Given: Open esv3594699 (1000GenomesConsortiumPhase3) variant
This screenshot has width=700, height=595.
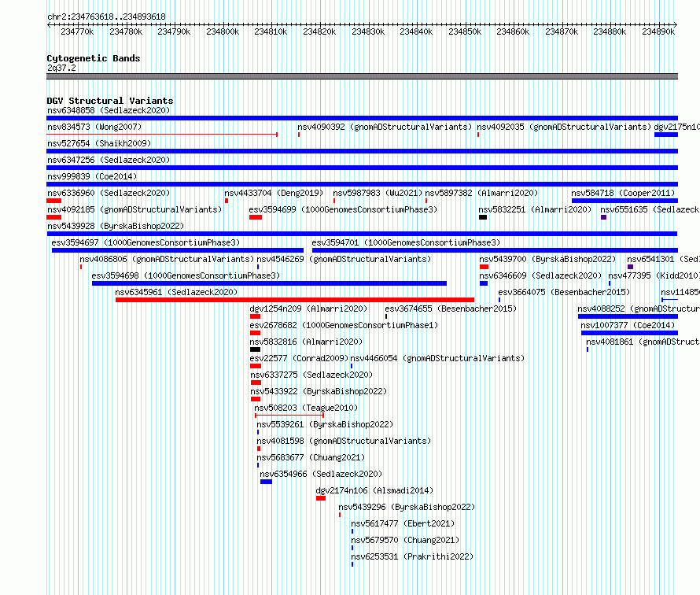Looking at the screenshot, I should click(343, 209).
